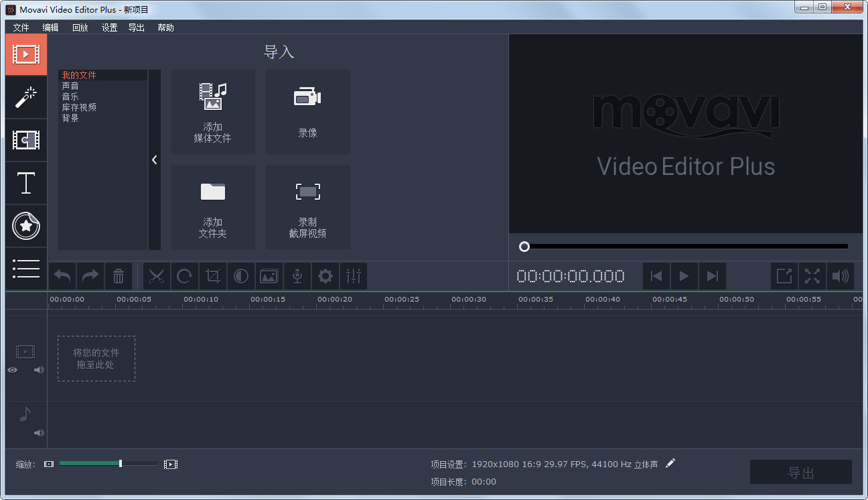
Task: Click the 添加媒体文件 import button
Action: 212,111
